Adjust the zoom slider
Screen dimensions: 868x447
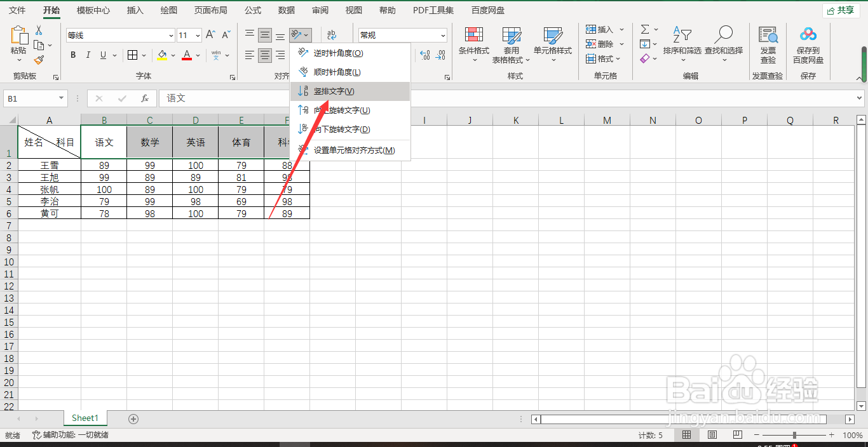pos(794,435)
